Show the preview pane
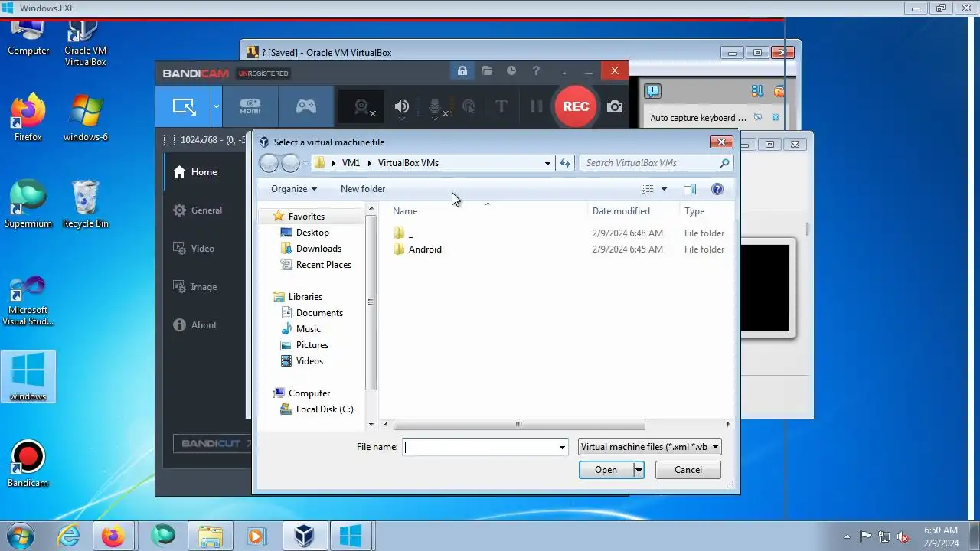Viewport: 980px width, 551px height. pyautogui.click(x=690, y=189)
